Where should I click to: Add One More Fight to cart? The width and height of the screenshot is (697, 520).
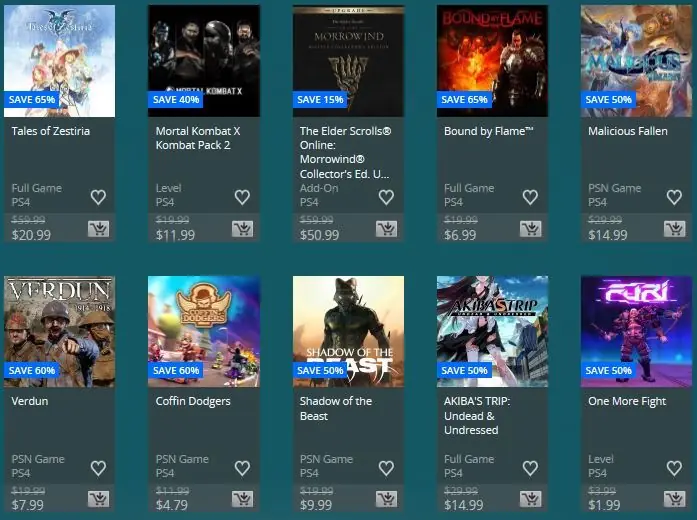[674, 499]
